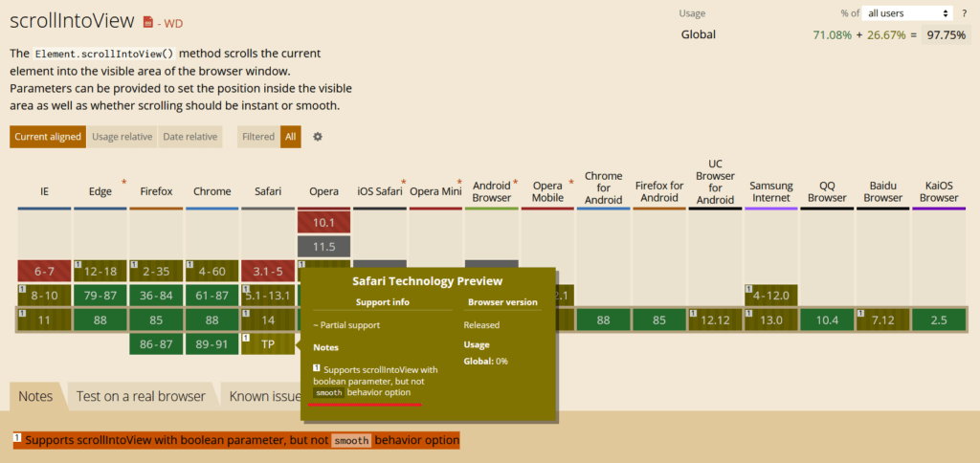Select the Samsung Internet 13.0 cell
Image resolution: width=980 pixels, height=463 pixels.
coord(771,320)
